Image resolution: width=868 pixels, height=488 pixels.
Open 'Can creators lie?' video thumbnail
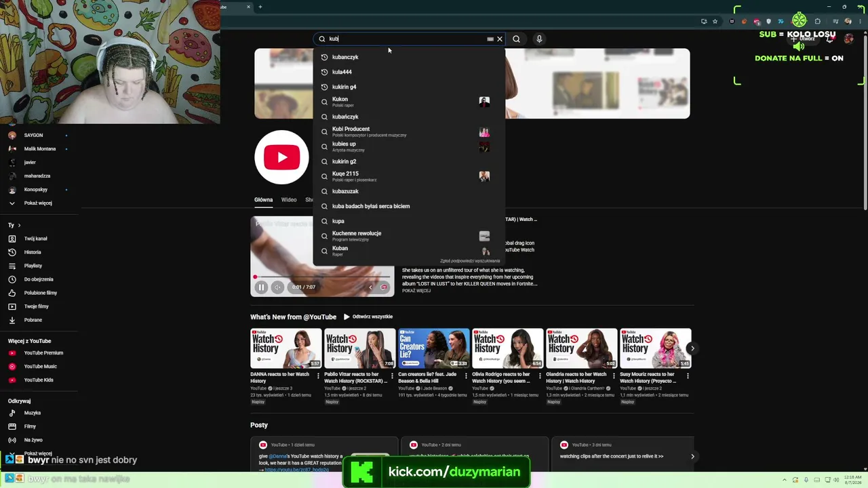pyautogui.click(x=433, y=348)
